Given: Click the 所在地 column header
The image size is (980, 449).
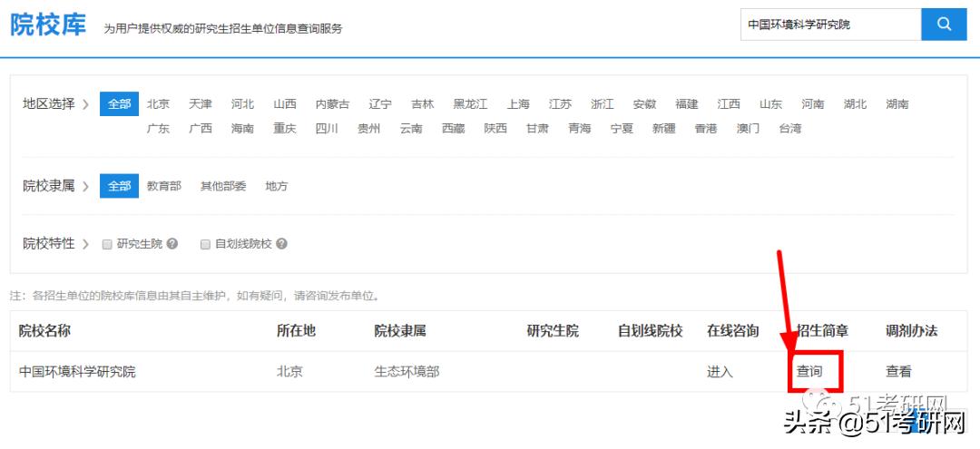Looking at the screenshot, I should click(x=296, y=330).
